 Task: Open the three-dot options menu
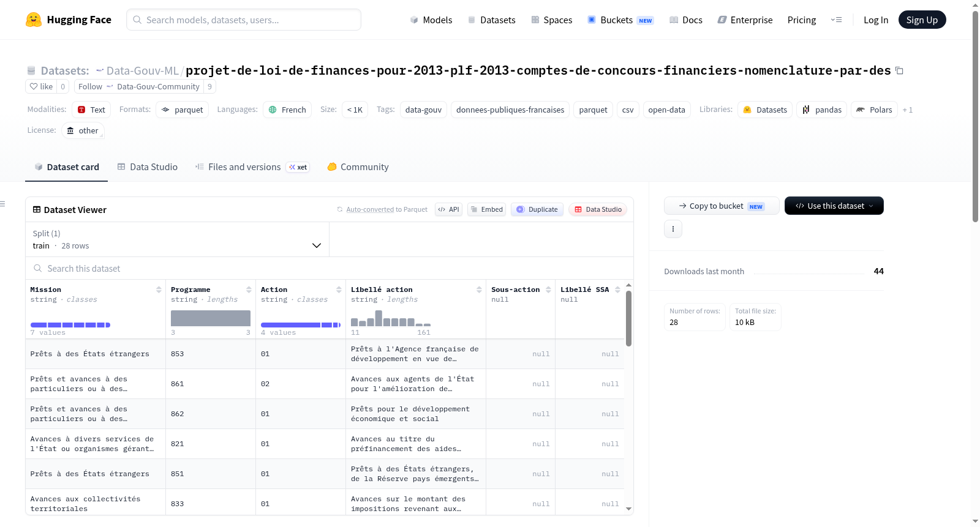click(x=673, y=229)
